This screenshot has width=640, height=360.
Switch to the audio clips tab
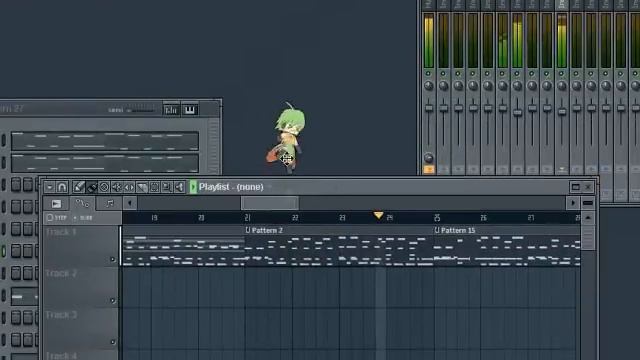[x=57, y=203]
